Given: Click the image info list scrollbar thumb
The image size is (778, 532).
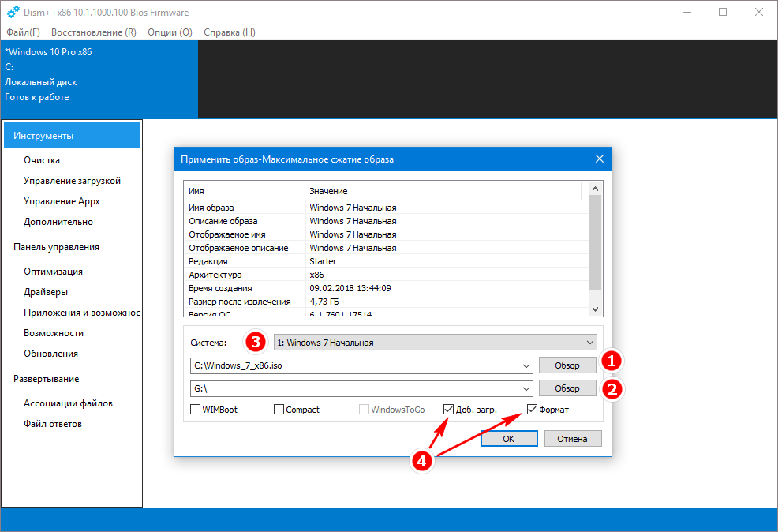Looking at the screenshot, I should tap(596, 242).
